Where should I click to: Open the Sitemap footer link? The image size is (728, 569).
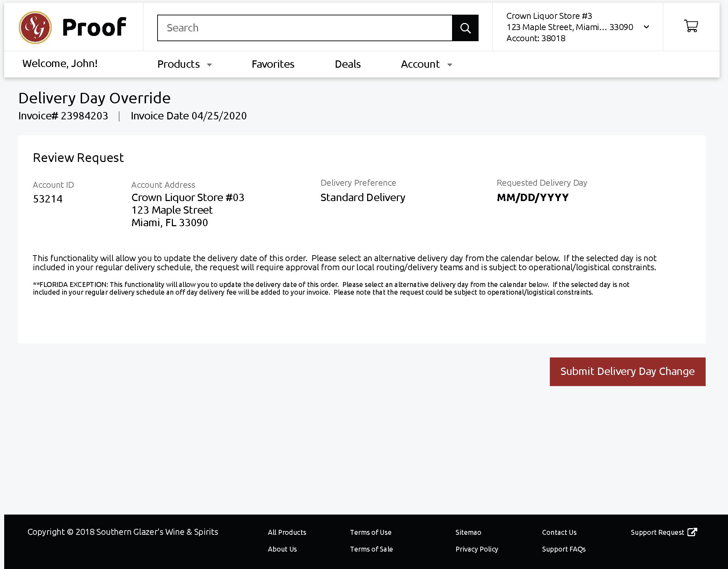(468, 532)
